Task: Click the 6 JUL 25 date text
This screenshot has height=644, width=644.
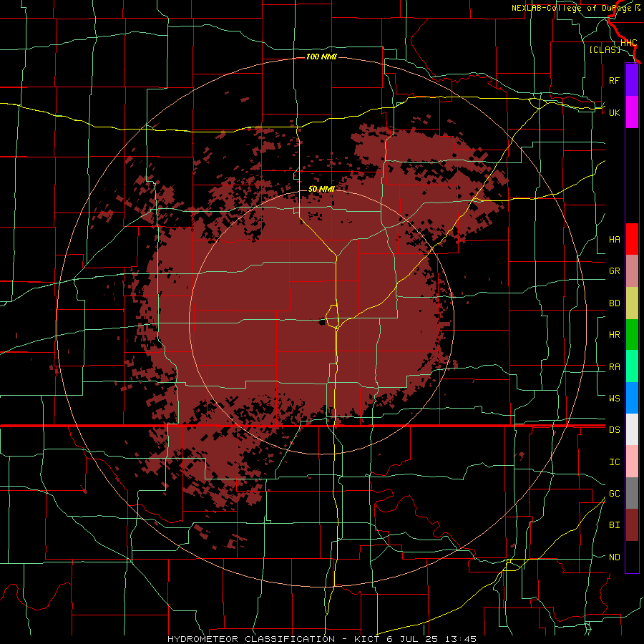Action: pyautogui.click(x=412, y=639)
